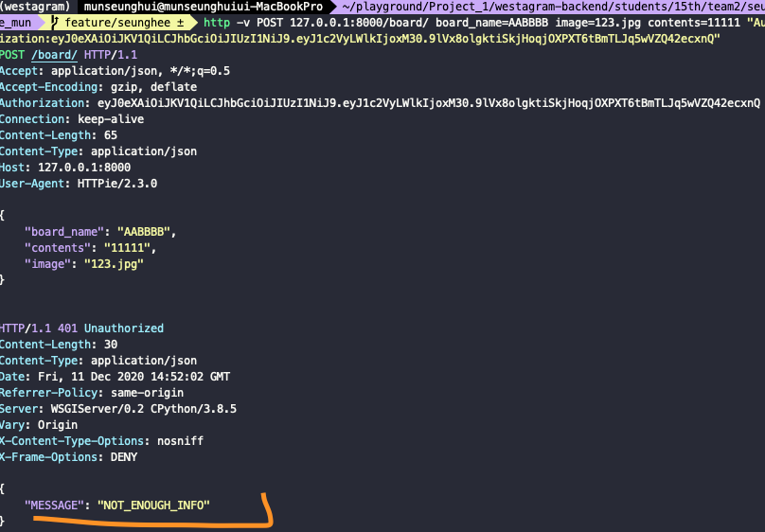Click the "Authorization" header name in the request
Viewport: 765px width, 532px height.
(42, 103)
